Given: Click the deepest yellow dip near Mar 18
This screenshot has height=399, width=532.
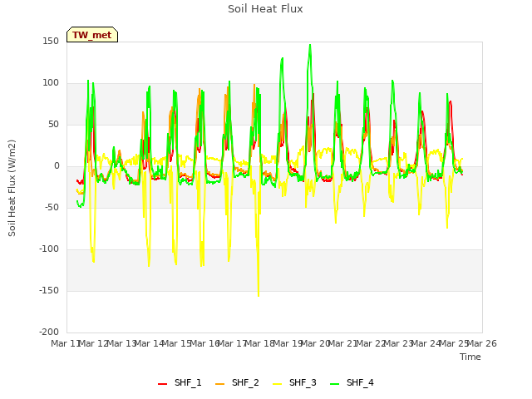Looking at the screenshot, I should 259,295.
